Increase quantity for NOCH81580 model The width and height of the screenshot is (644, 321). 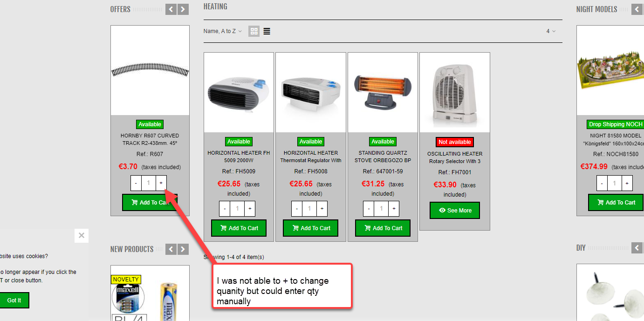coord(627,183)
